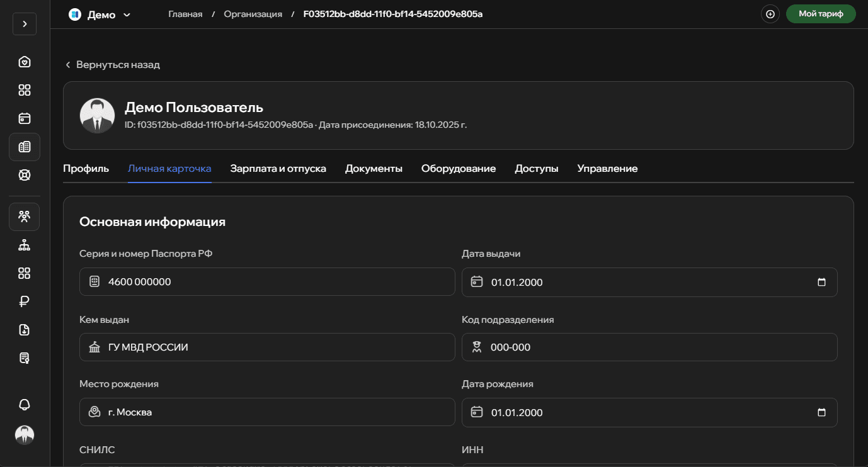Focus the Место рождения field
The width and height of the screenshot is (868, 467).
267,412
